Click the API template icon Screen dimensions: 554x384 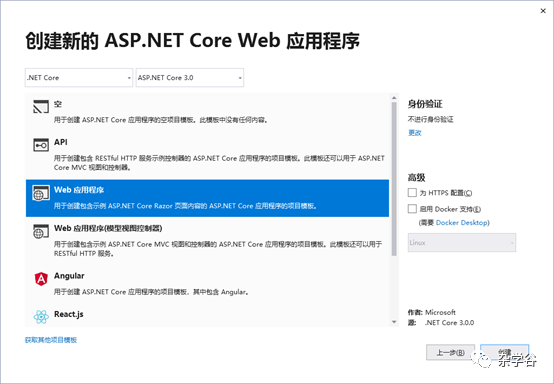(41, 145)
